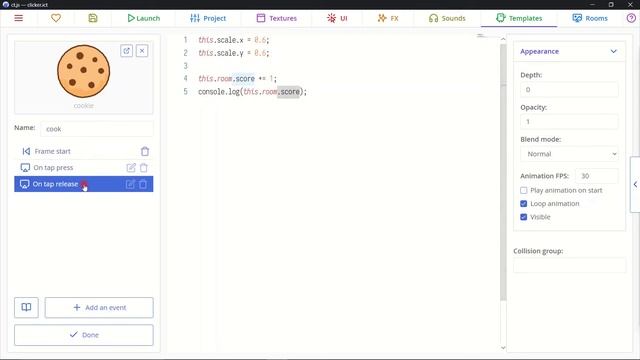Click the Collision group input field
Screen dimensions: 640x360
coord(569,265)
